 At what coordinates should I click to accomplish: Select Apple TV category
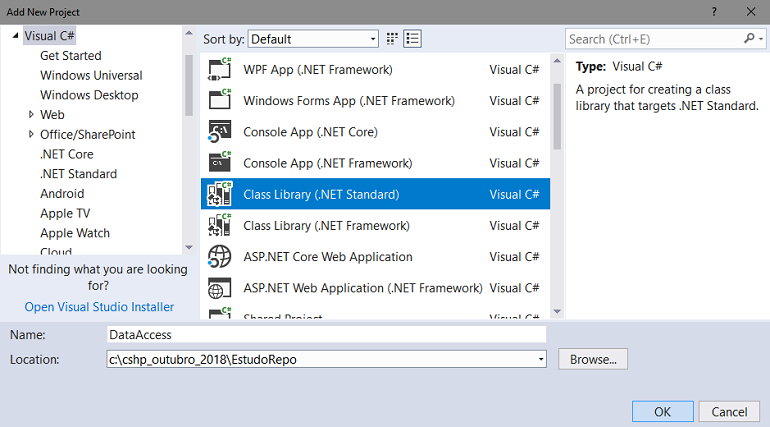point(65,214)
